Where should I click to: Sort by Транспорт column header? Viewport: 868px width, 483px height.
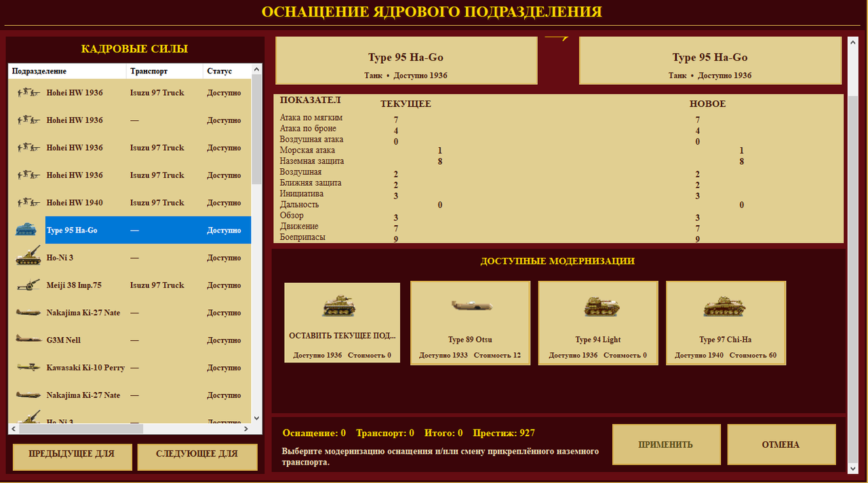(165, 71)
